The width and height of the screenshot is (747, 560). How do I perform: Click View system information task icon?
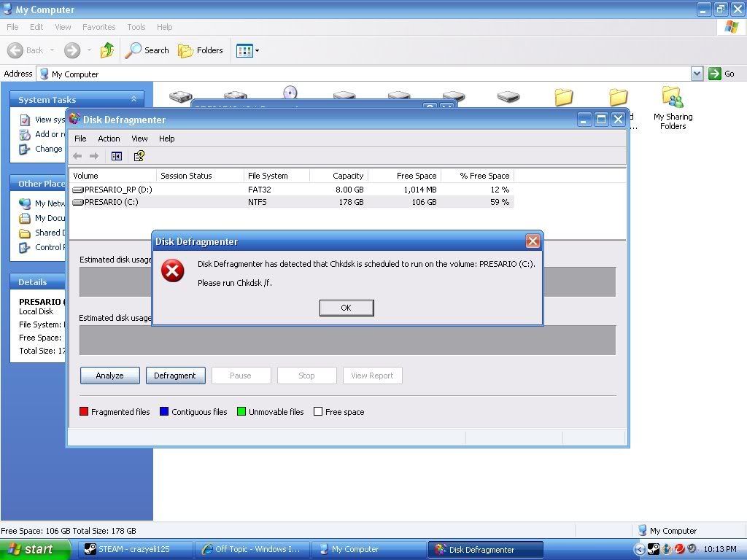[25, 120]
